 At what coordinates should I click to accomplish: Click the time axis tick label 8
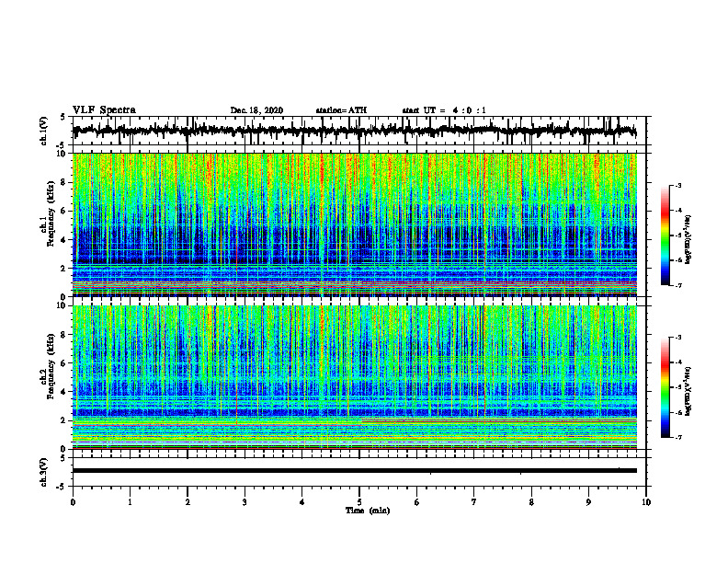coord(531,502)
